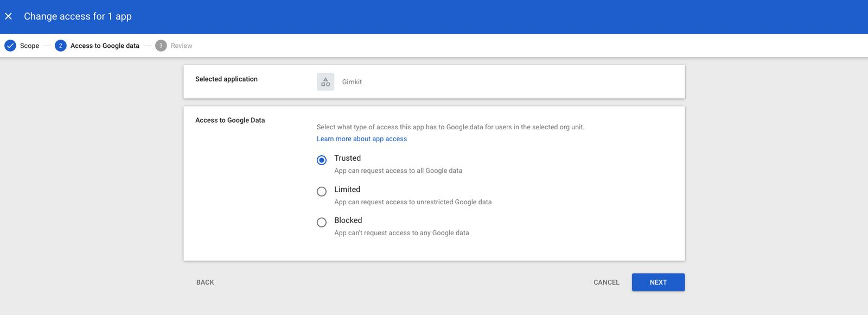Click the BACK button
Image resolution: width=868 pixels, height=315 pixels.
(x=205, y=282)
